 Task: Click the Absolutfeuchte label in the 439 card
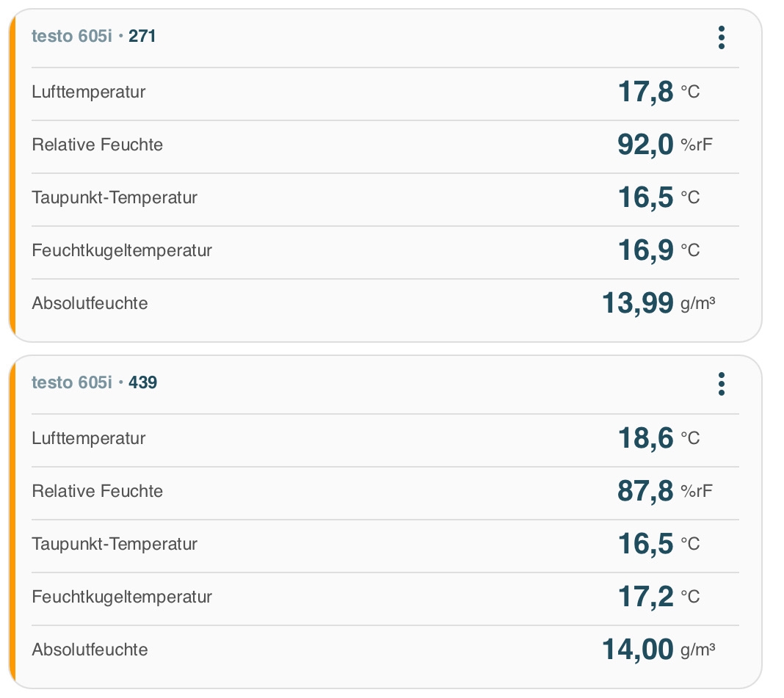pyautogui.click(x=90, y=650)
